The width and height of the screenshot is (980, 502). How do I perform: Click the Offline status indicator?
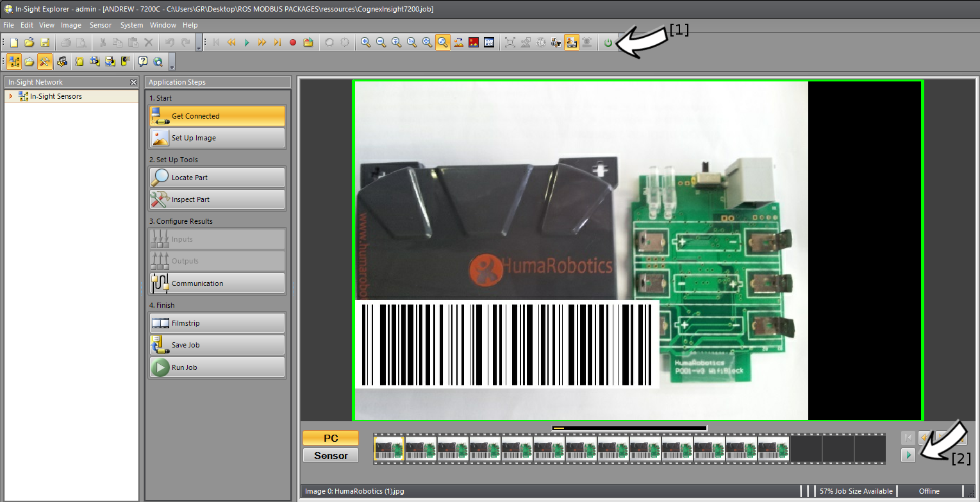[929, 491]
